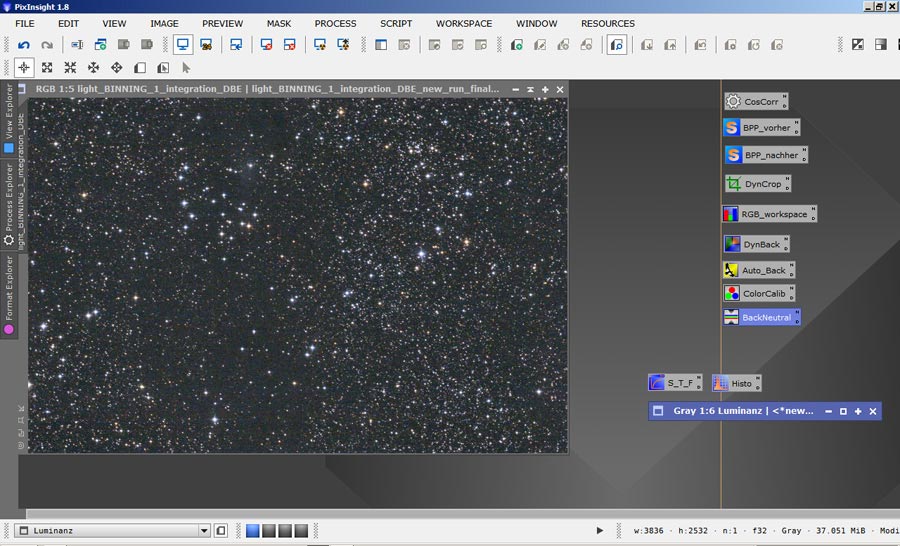
Task: Click the new preview icon with green plus
Action: point(516,45)
